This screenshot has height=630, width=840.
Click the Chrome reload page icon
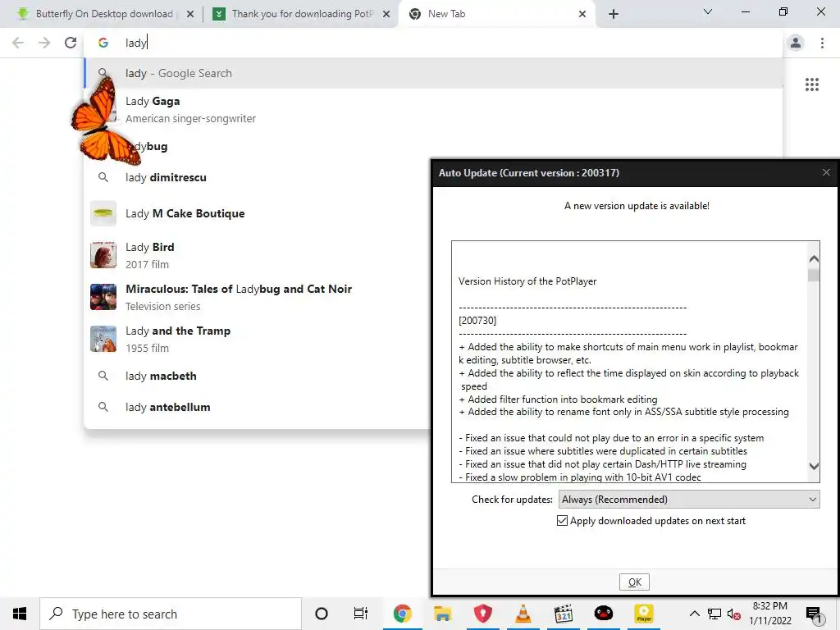pos(71,43)
